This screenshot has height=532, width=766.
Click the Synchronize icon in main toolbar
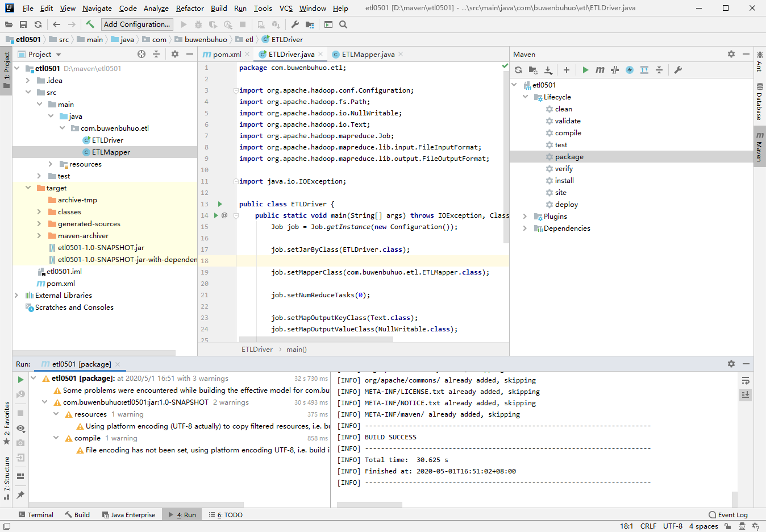click(38, 24)
